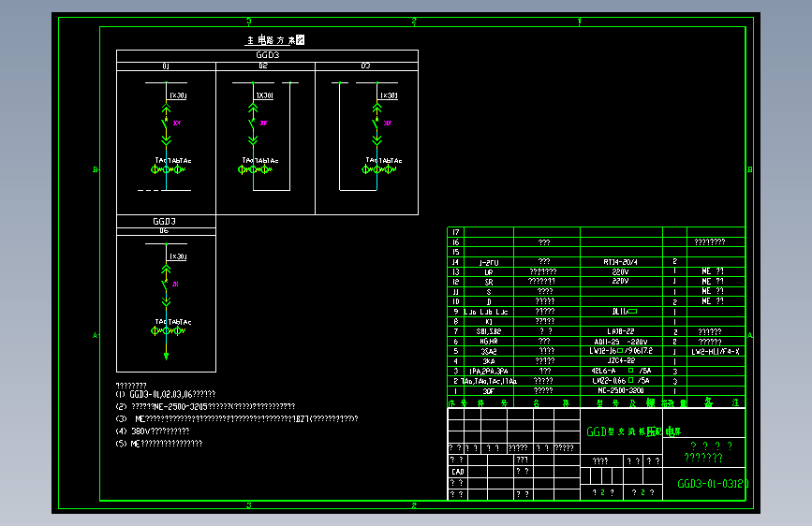812x526 pixels.
Task: Click the 06 panel column header
Action: 164,231
